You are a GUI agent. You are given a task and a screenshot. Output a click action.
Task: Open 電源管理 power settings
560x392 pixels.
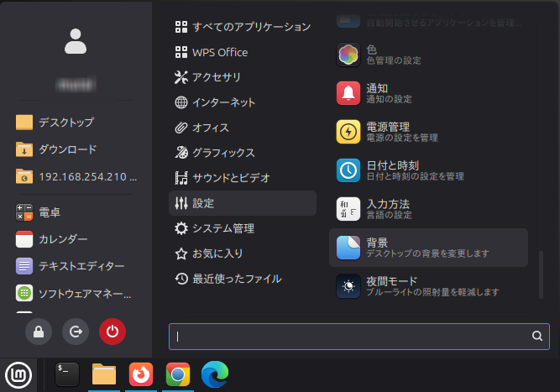[428, 132]
